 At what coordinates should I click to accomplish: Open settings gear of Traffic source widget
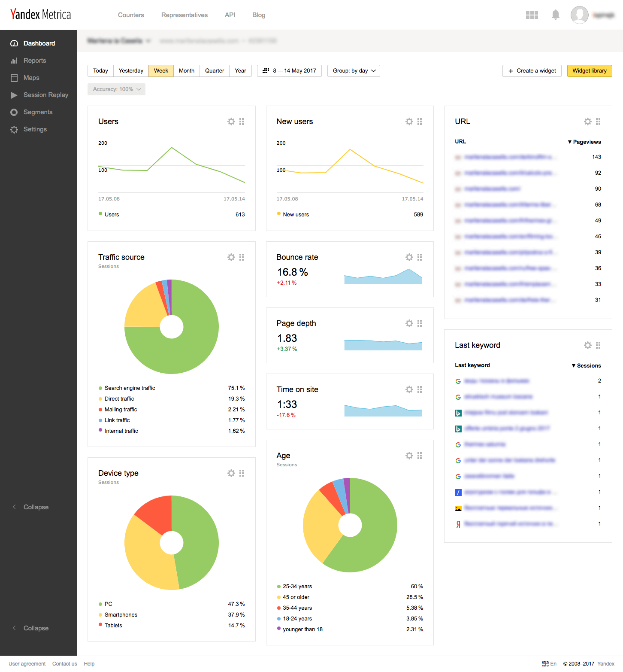pyautogui.click(x=231, y=257)
